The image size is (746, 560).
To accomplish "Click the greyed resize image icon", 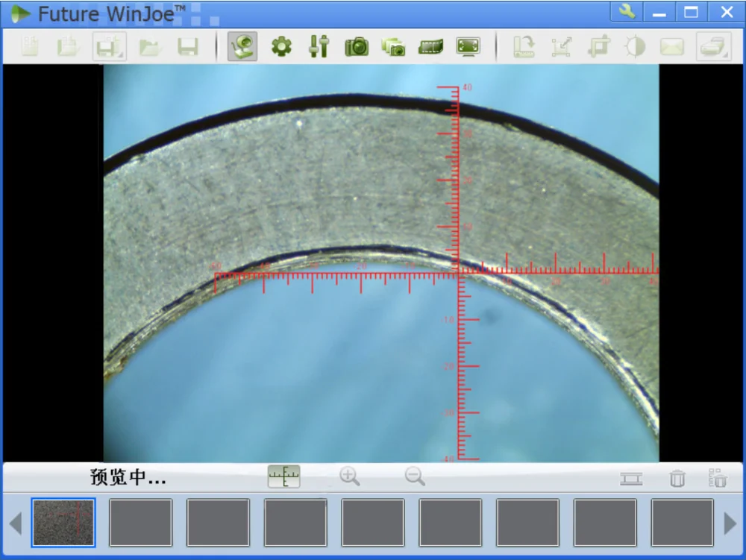I will point(562,46).
